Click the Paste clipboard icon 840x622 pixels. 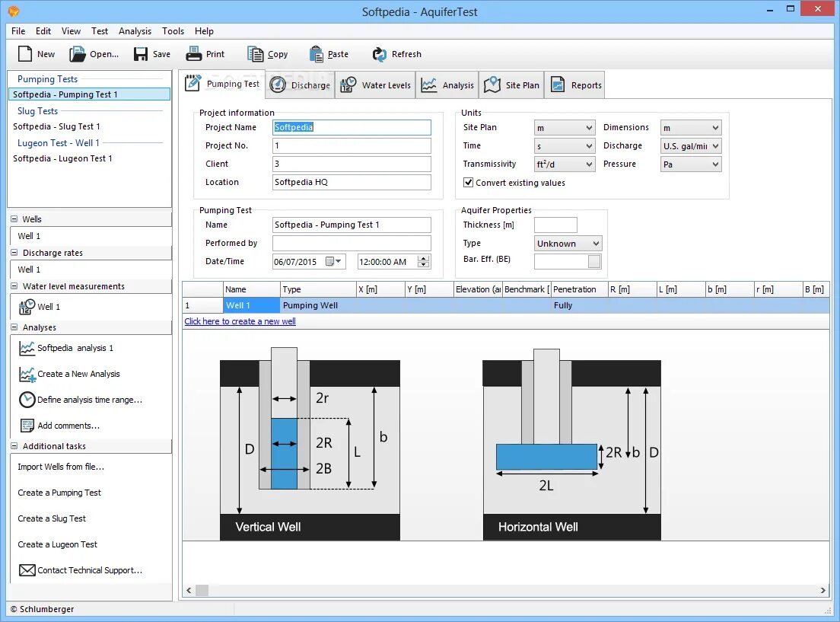[316, 54]
